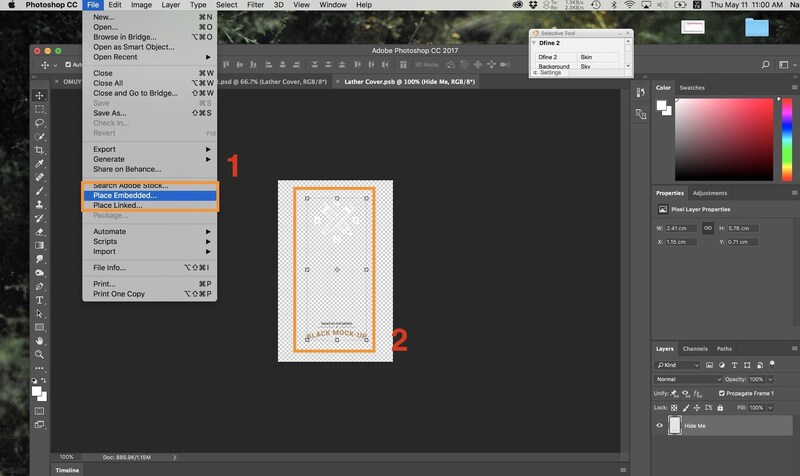Select the Dodge tool
Image resolution: width=800 pixels, height=476 pixels.
click(x=39, y=273)
